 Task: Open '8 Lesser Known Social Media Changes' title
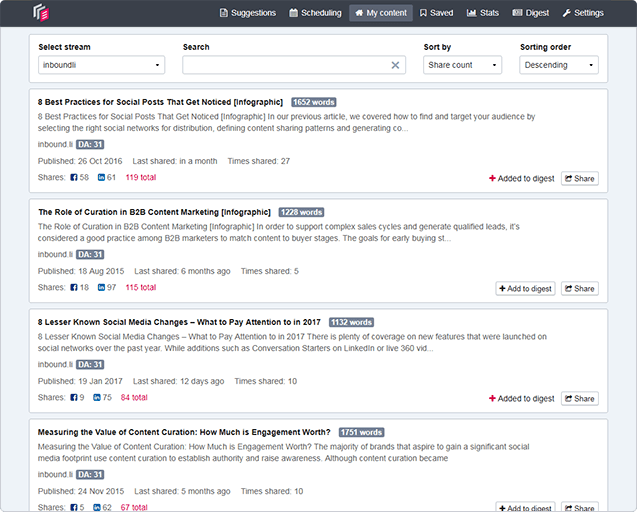[x=179, y=322]
